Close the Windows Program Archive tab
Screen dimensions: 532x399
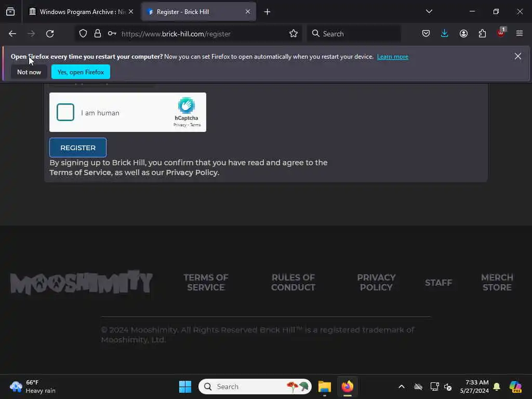click(x=131, y=11)
